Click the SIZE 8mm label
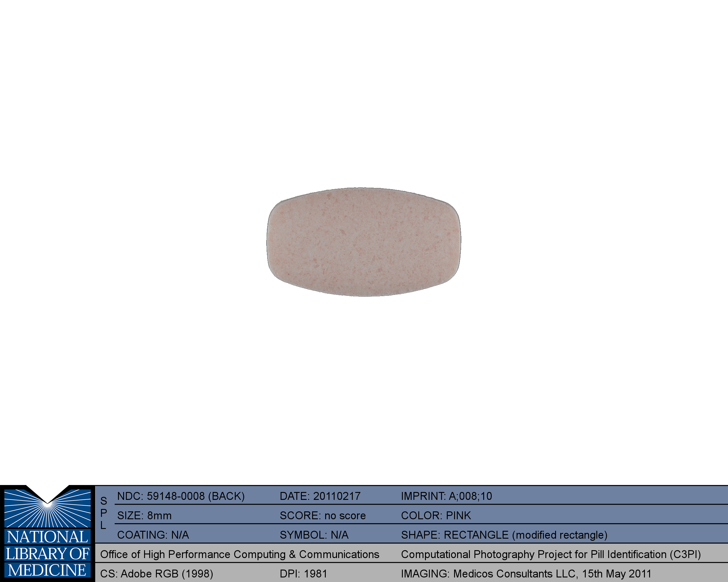Image resolution: width=728 pixels, height=582 pixels. [144, 516]
